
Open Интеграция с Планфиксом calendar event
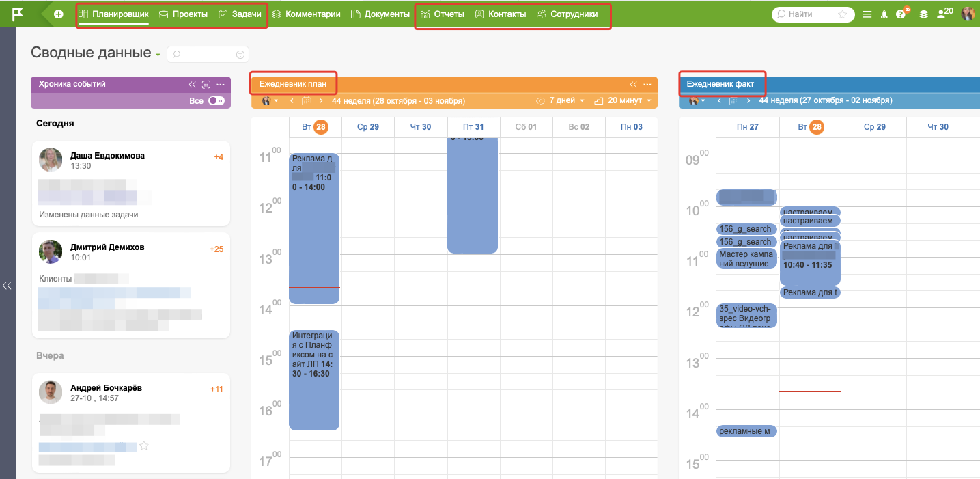coord(314,379)
